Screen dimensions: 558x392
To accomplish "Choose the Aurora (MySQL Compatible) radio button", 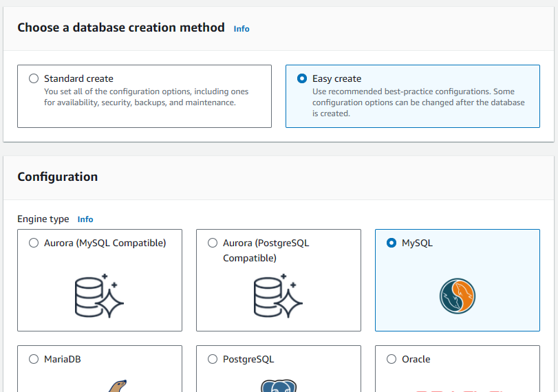I will [34, 243].
